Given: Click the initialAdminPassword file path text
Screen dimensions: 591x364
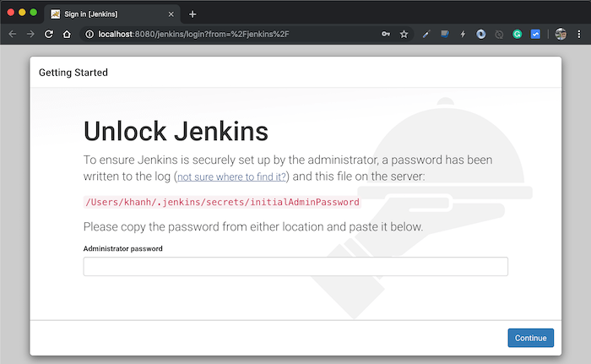Looking at the screenshot, I should (222, 202).
